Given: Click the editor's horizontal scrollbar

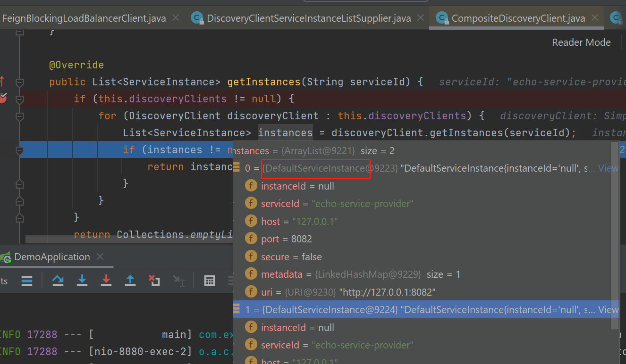Looking at the screenshot, I should 129,240.
